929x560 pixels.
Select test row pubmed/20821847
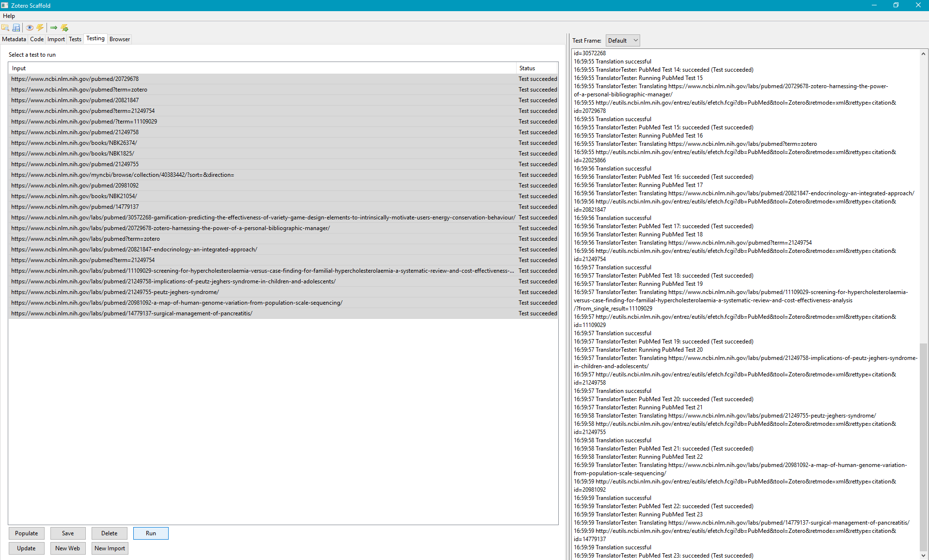coord(283,100)
